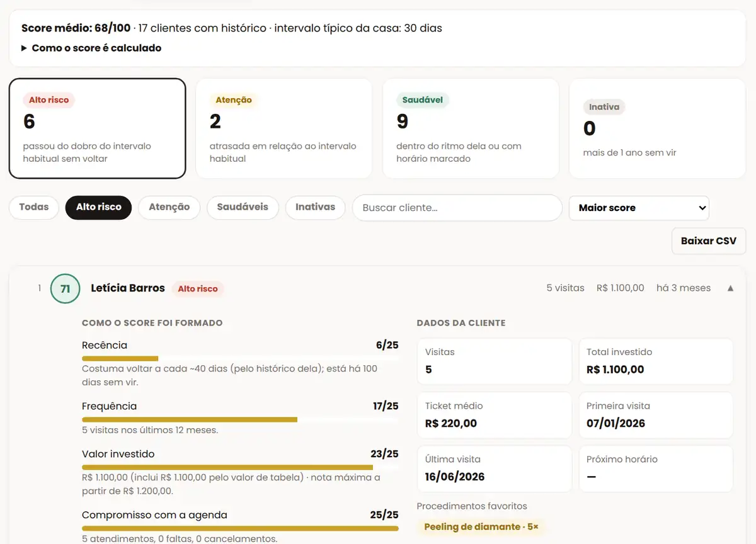
Task: Open the Maior score sort dropdown
Action: [x=639, y=208]
